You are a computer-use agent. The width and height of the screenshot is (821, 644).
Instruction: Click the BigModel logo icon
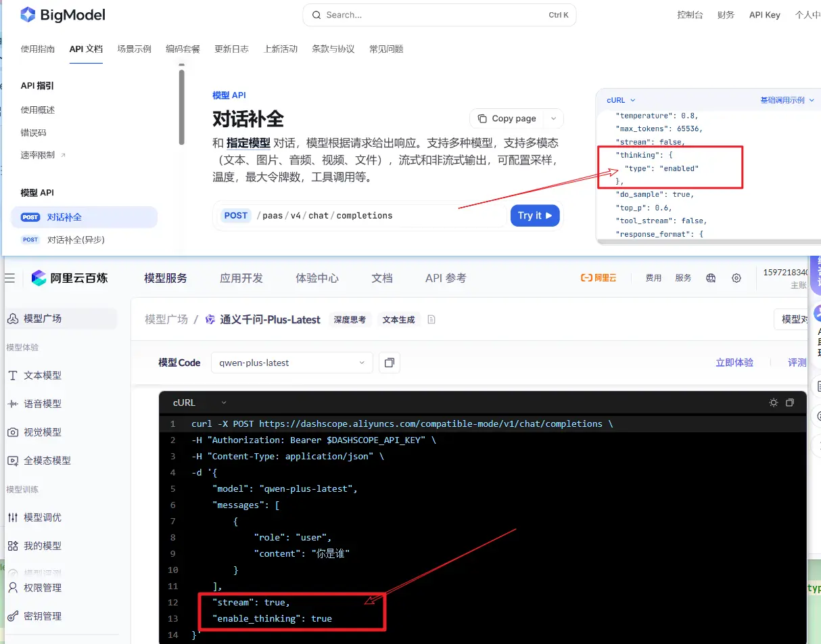(28, 15)
